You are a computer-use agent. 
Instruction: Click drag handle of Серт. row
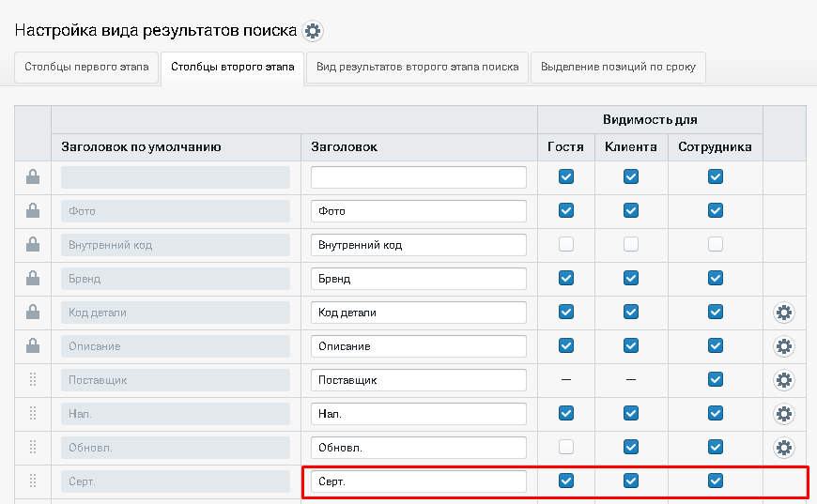pyautogui.click(x=33, y=481)
